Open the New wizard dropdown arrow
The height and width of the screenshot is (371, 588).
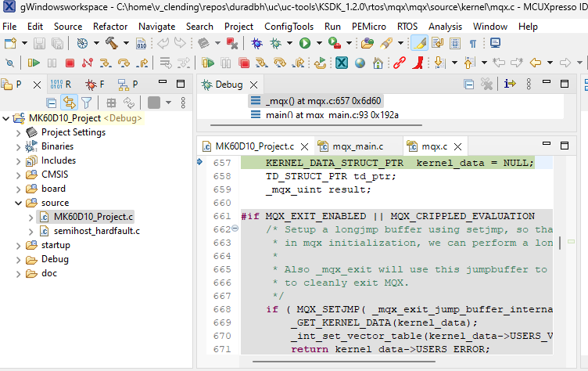(24, 43)
